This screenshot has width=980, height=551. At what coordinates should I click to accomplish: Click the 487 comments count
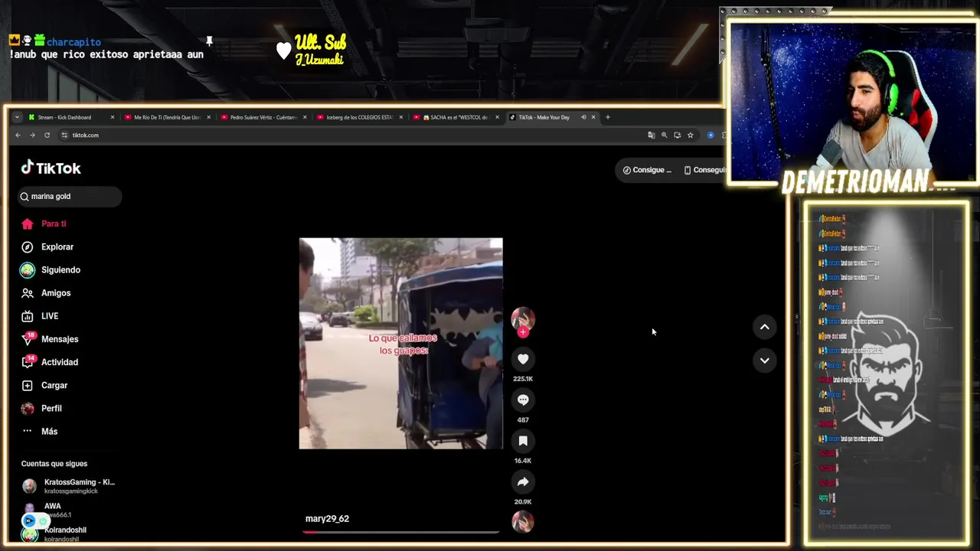[x=523, y=420]
